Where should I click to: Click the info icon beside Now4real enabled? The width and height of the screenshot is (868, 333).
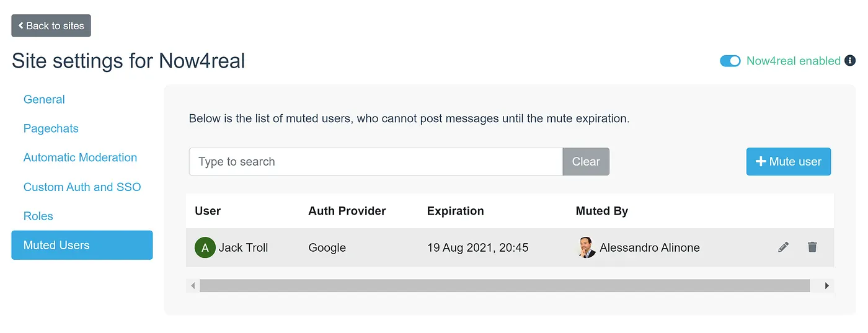click(850, 61)
